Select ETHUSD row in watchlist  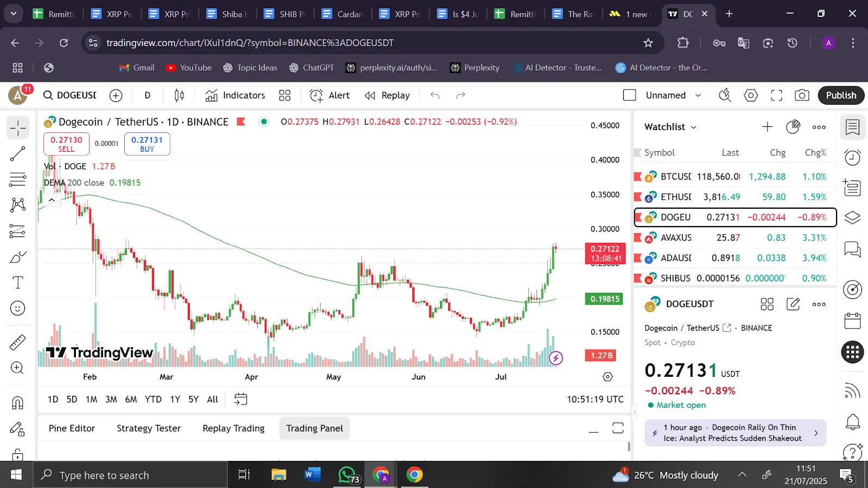[735, 197]
